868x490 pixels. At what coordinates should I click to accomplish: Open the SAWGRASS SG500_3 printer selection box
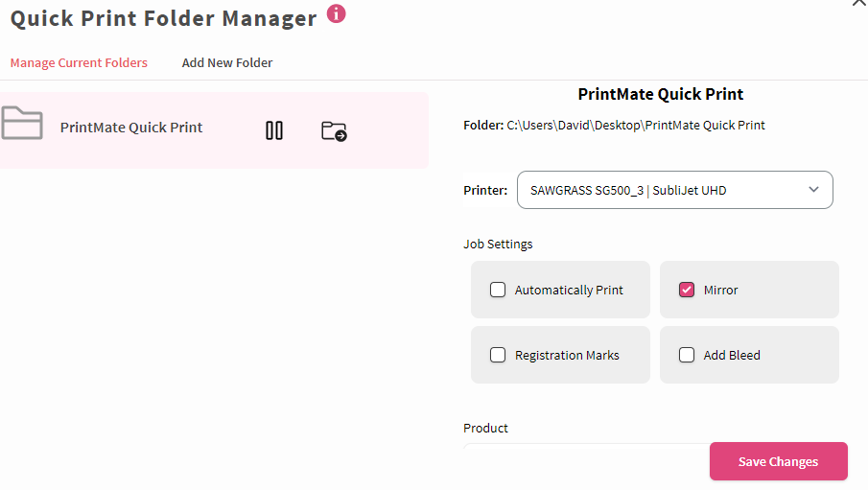(x=675, y=190)
